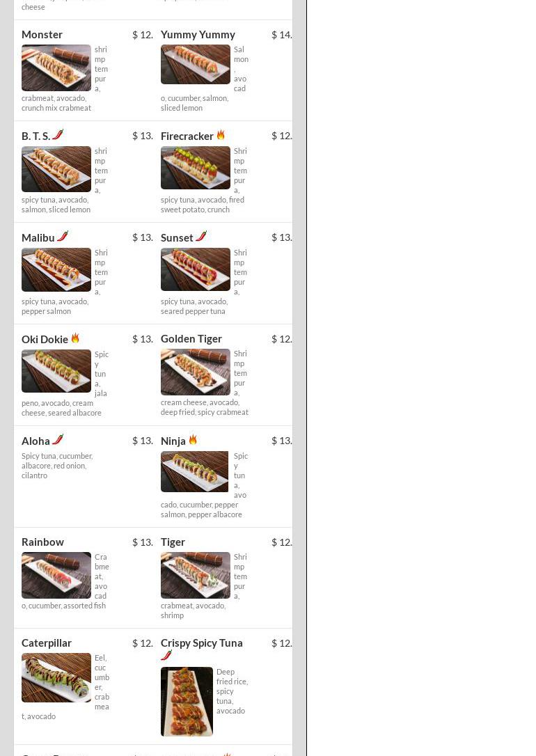
Task: Click the flame icon beside Ninja
Action: click(193, 440)
